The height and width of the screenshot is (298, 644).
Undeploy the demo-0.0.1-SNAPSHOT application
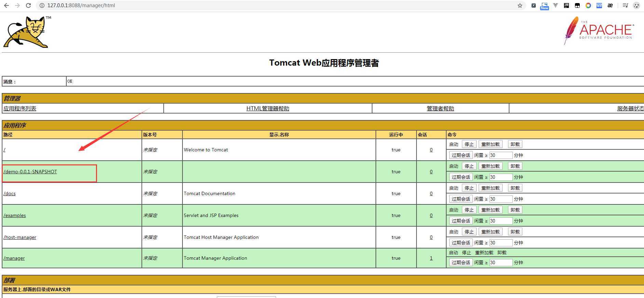(x=515, y=166)
